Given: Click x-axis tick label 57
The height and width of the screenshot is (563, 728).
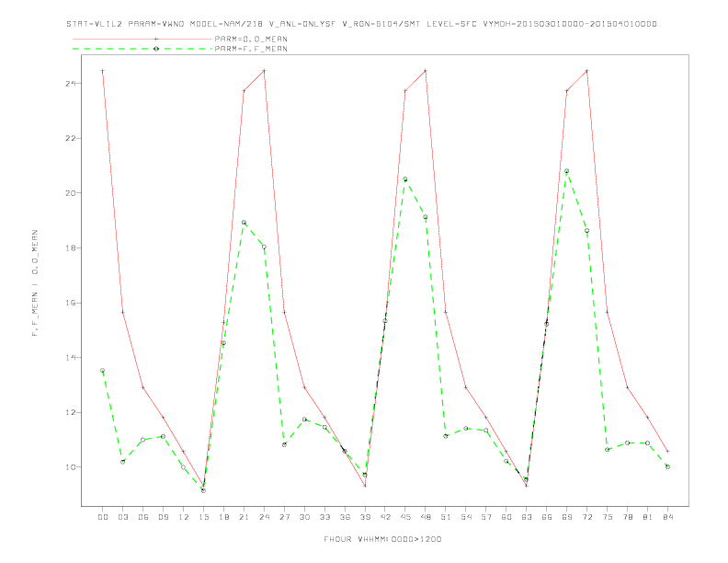Looking at the screenshot, I should click(486, 517).
